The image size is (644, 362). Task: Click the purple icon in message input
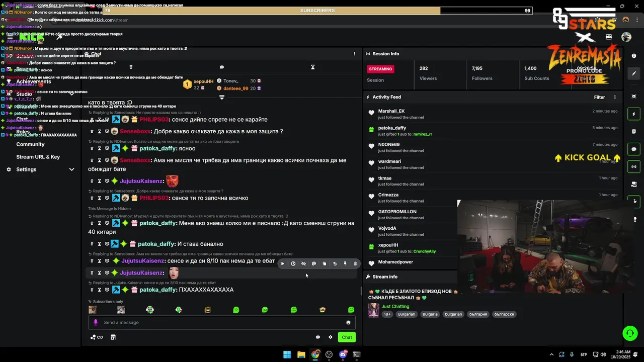pos(96,322)
